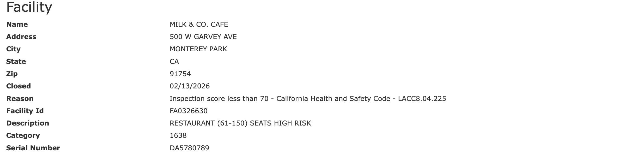
Task: Click the city value MONTEREY PARK
Action: (x=198, y=49)
